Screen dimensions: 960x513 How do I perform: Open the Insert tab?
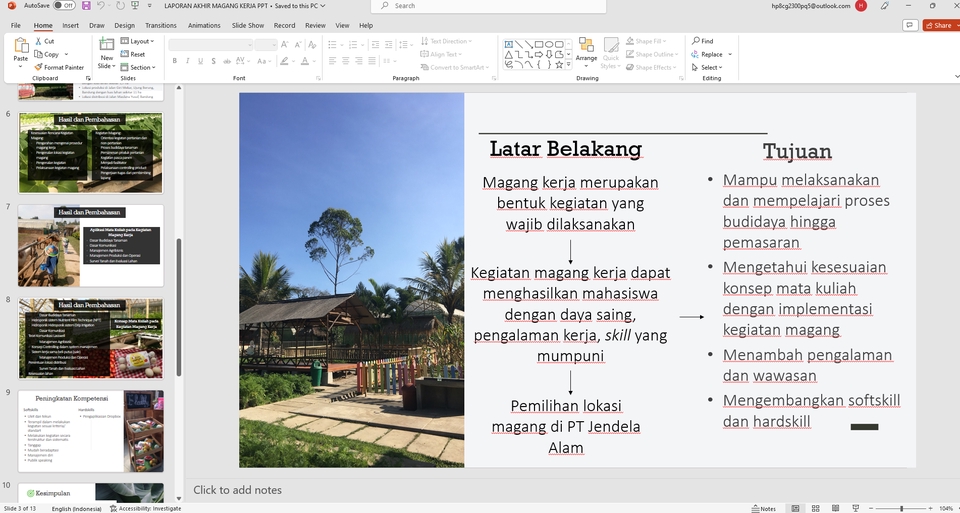coord(70,25)
